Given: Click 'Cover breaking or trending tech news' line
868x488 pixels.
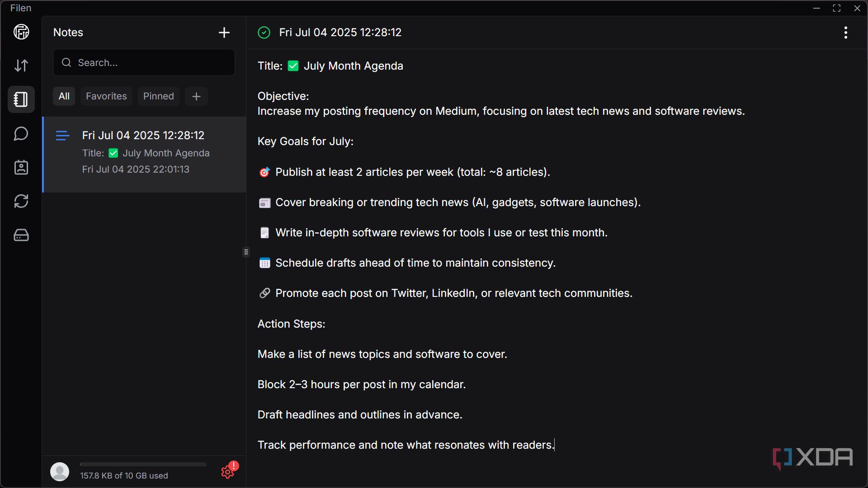Looking at the screenshot, I should pos(450,202).
